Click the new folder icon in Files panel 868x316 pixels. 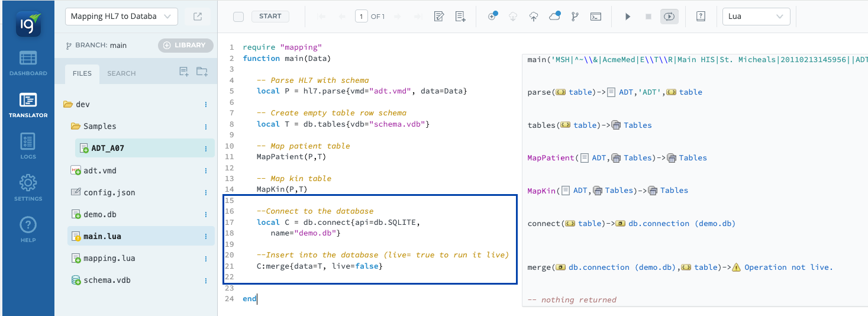(202, 72)
